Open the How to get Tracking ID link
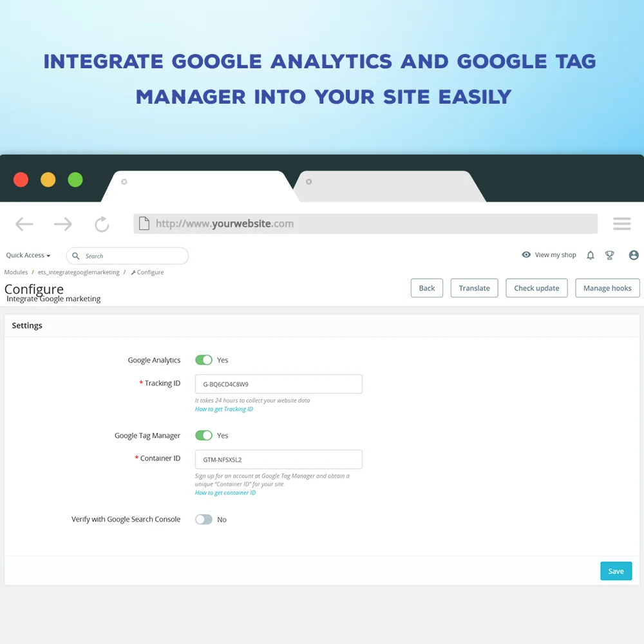 tap(224, 409)
